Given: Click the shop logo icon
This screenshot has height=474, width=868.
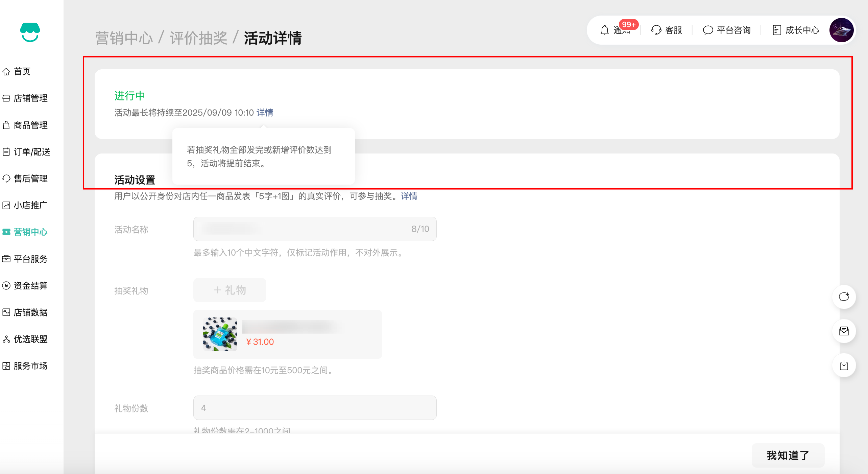Looking at the screenshot, I should 30,32.
